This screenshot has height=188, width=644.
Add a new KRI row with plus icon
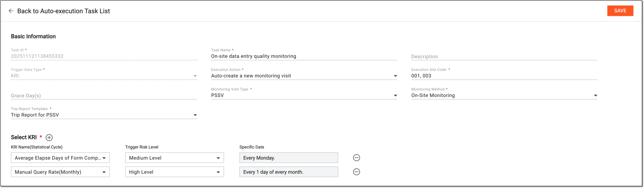click(49, 138)
